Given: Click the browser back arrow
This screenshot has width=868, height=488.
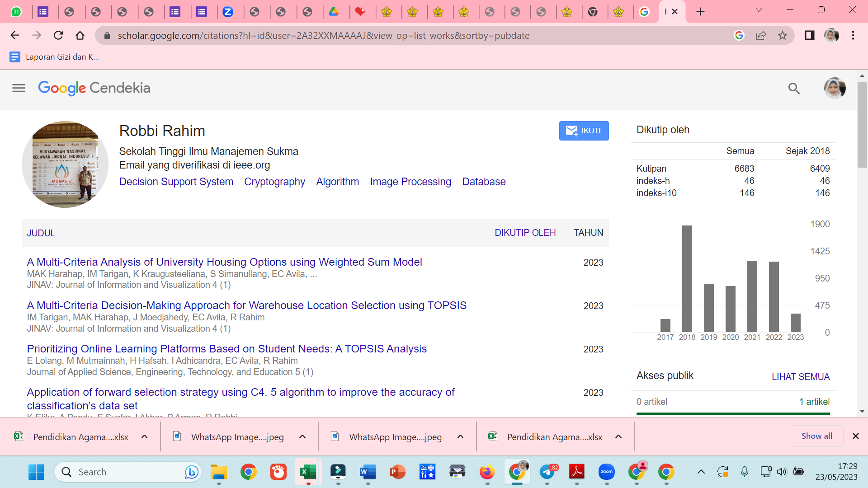Looking at the screenshot, I should pos(15,35).
